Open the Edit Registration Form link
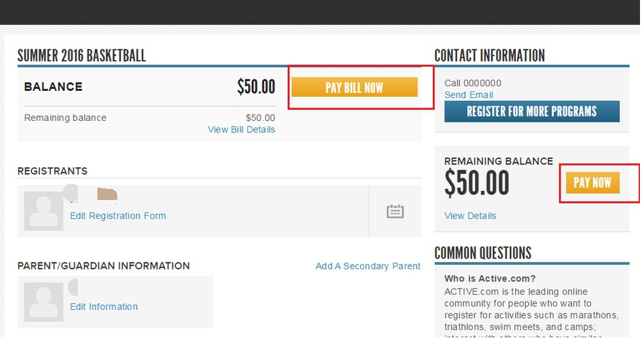Screen dimensions: 644x350 click(x=118, y=216)
